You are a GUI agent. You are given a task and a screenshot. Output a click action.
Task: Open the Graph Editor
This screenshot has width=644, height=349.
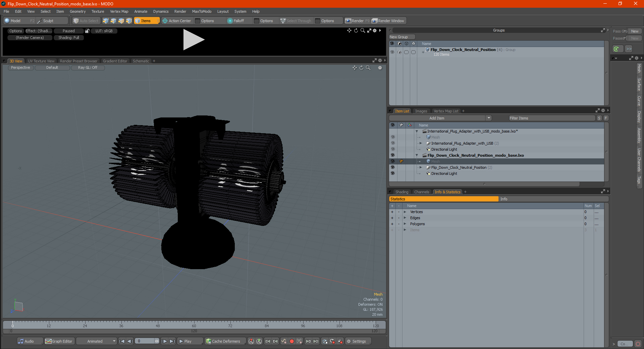click(59, 341)
